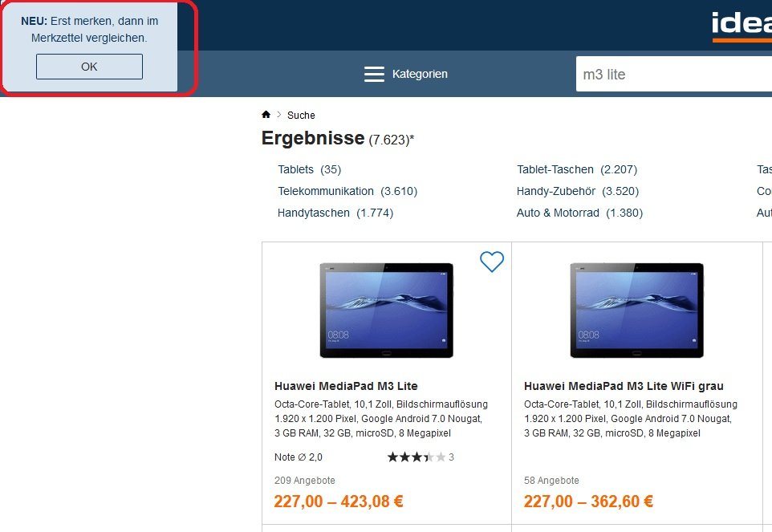Select the Tablet-Taschen category link

coord(577,169)
